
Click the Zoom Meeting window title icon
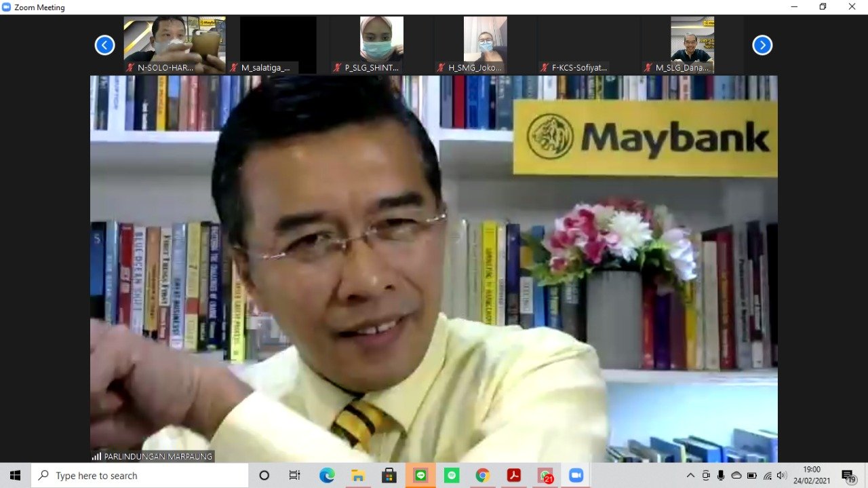pyautogui.click(x=7, y=7)
